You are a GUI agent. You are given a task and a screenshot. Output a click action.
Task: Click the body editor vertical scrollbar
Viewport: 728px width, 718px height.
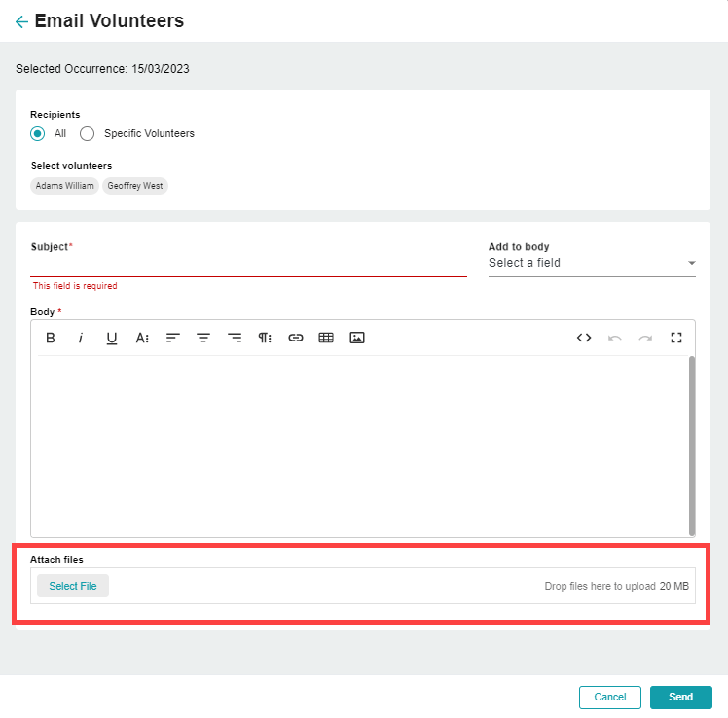coord(692,446)
